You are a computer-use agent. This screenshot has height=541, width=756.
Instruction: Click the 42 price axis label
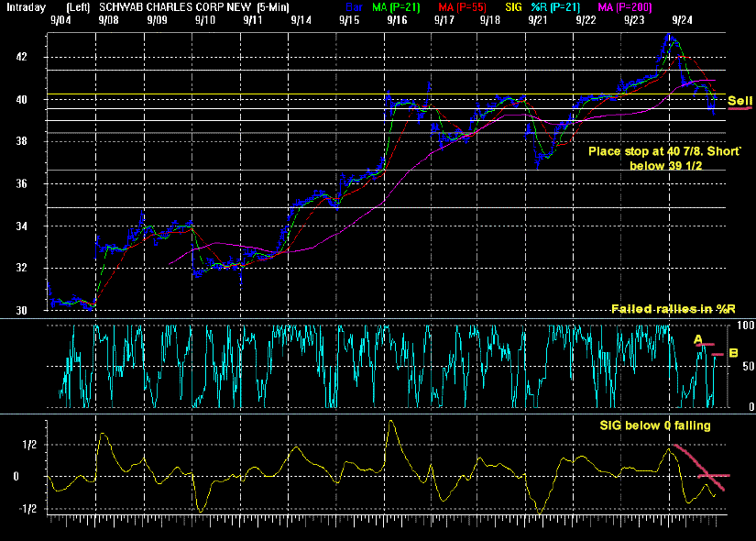click(x=21, y=57)
